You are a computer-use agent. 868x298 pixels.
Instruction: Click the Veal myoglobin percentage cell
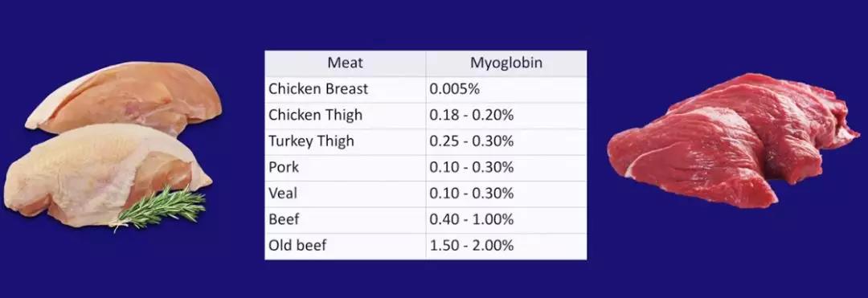pos(506,194)
